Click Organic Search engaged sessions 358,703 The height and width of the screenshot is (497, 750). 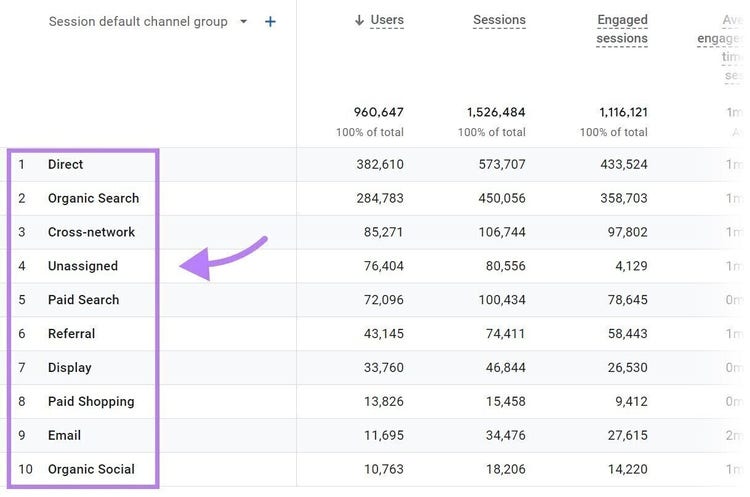624,199
